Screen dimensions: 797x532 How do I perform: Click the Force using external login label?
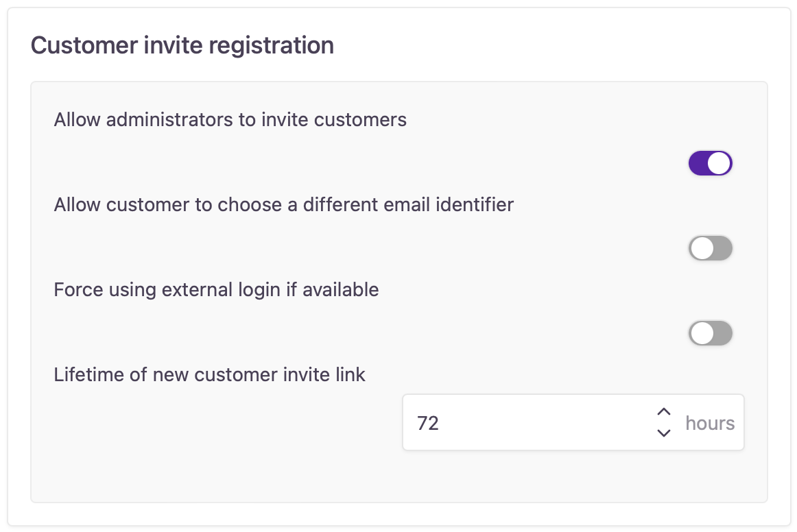pyautogui.click(x=216, y=290)
